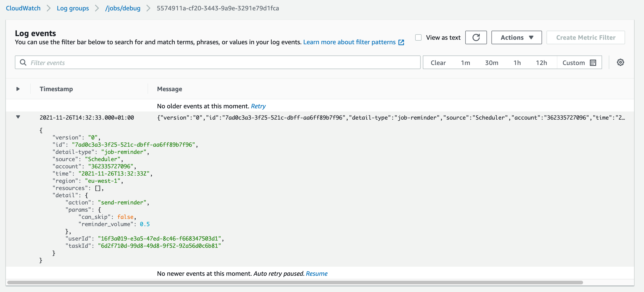Clear the selected time range
Screen dimensions: 644x292
click(x=438, y=63)
